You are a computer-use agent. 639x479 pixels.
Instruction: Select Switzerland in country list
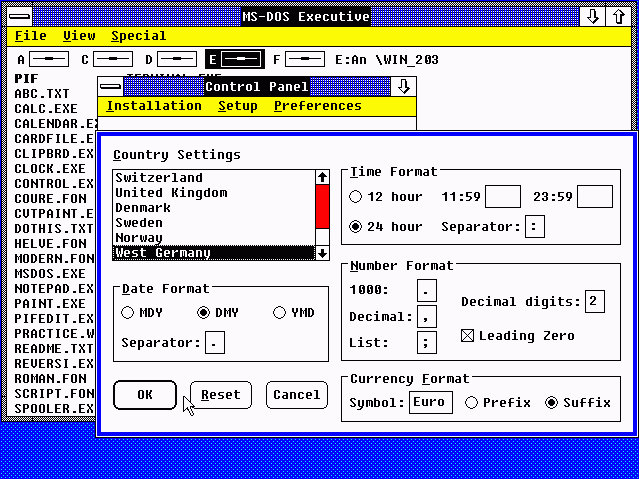pyautogui.click(x=214, y=178)
